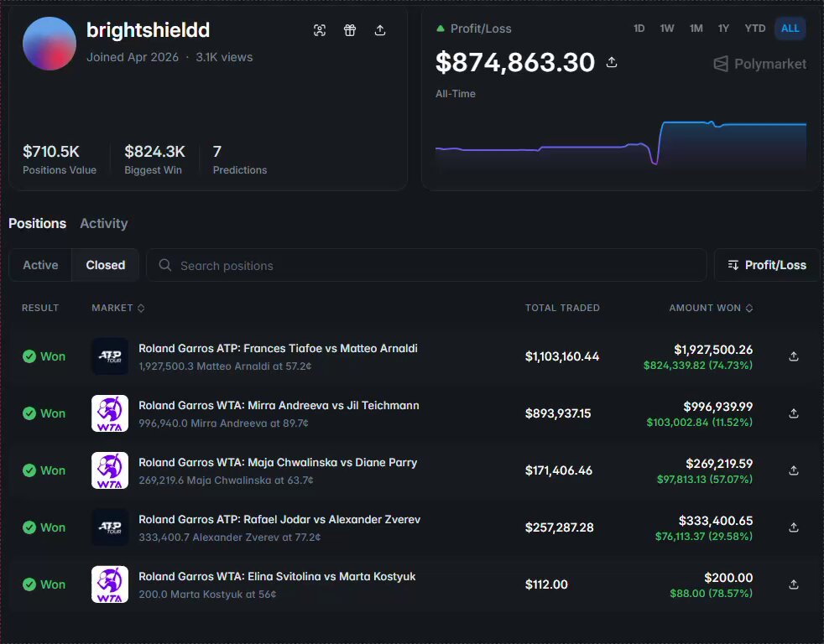This screenshot has width=824, height=644.
Task: Share the Svitolina vs Kostyuk position
Action: click(x=794, y=584)
